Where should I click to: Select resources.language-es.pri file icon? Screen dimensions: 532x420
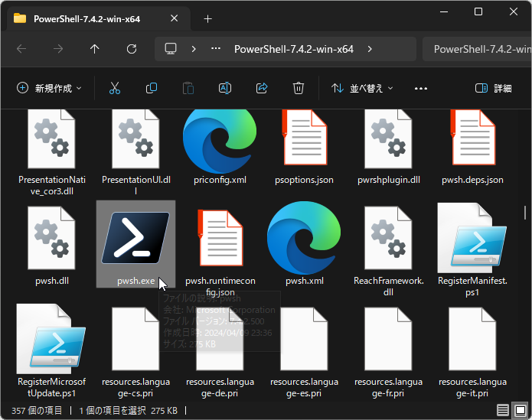pos(304,339)
